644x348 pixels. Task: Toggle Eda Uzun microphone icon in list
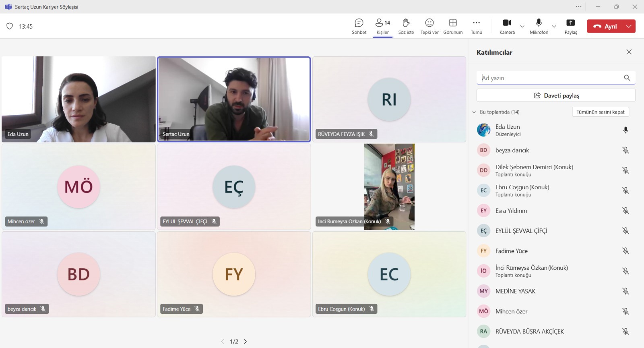(625, 130)
